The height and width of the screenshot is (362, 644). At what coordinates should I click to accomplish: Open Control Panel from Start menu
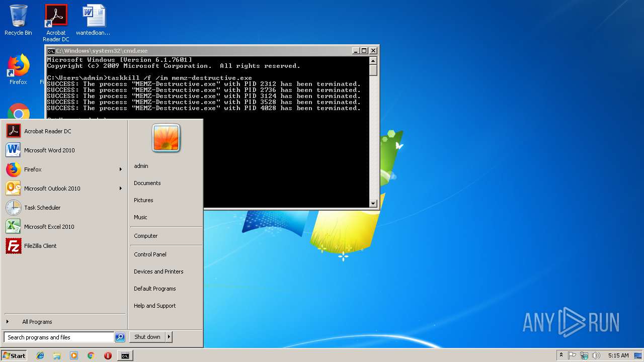(x=166, y=254)
